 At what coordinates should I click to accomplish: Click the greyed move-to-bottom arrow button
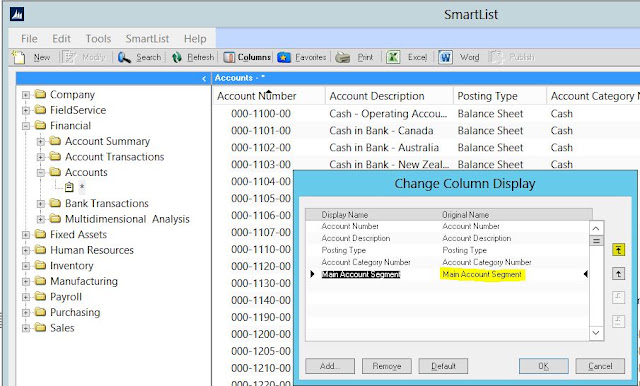coord(618,321)
